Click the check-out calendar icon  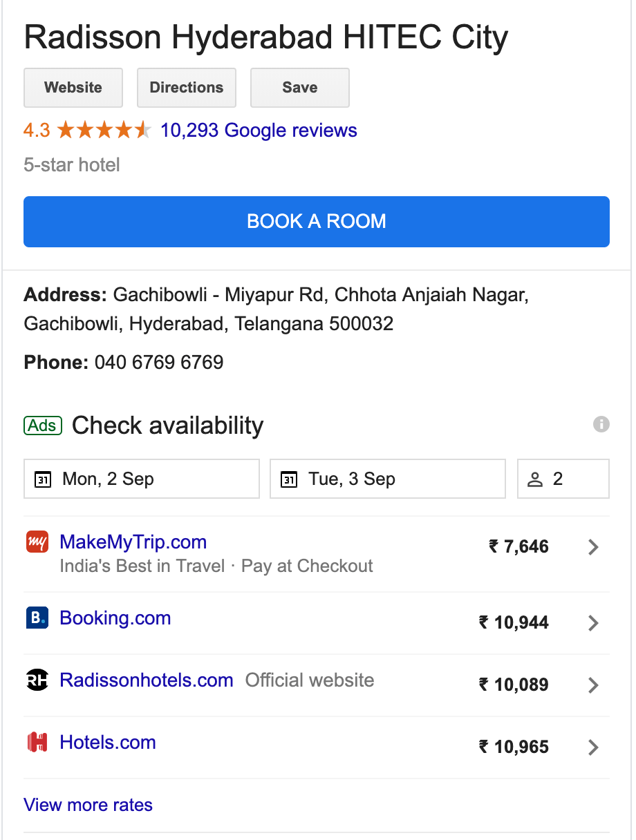[x=289, y=479]
